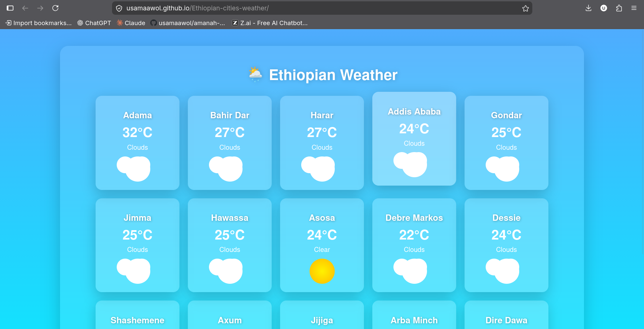The image size is (644, 329).
Task: Click the Axum city name
Action: click(x=230, y=320)
